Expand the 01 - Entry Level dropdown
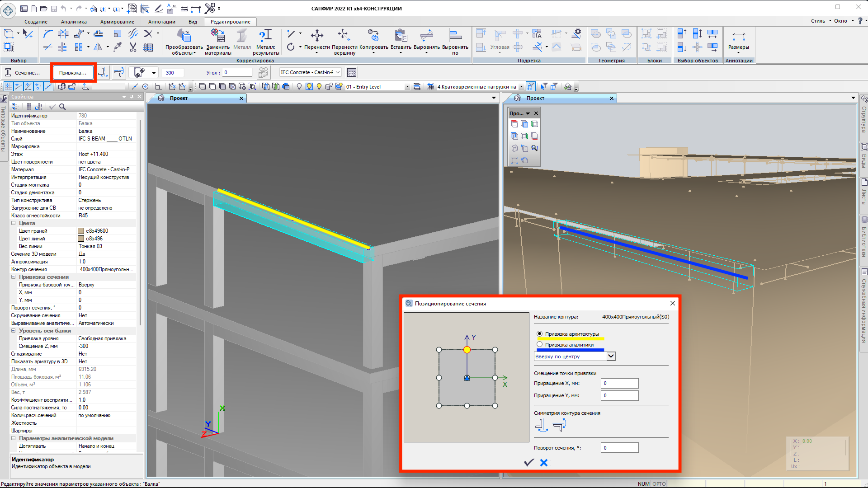868x488 pixels. (407, 87)
